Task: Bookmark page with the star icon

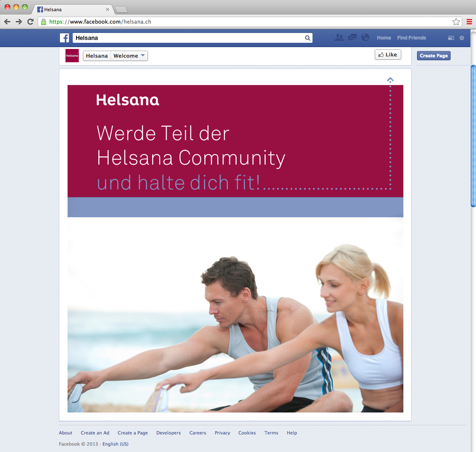Action: (456, 22)
